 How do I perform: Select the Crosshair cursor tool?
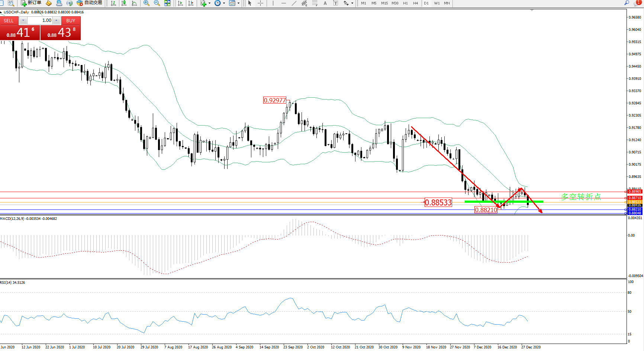pyautogui.click(x=260, y=3)
